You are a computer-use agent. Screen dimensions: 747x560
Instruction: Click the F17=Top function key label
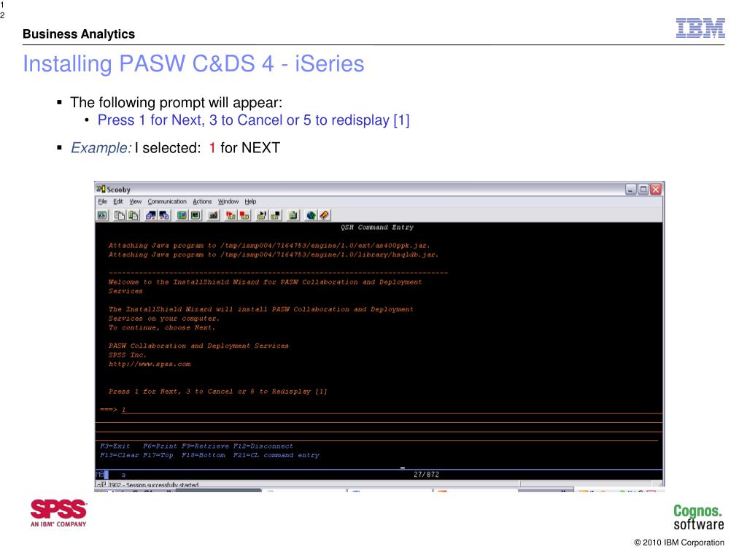click(x=158, y=455)
